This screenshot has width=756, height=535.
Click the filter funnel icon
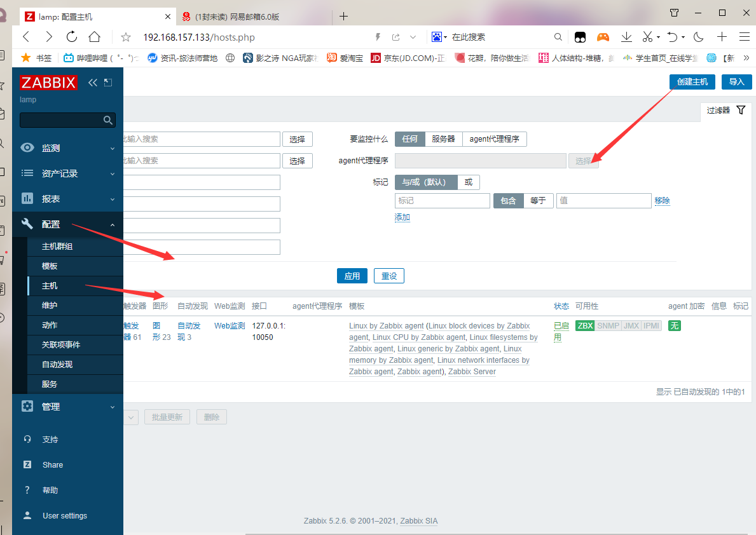tap(741, 110)
